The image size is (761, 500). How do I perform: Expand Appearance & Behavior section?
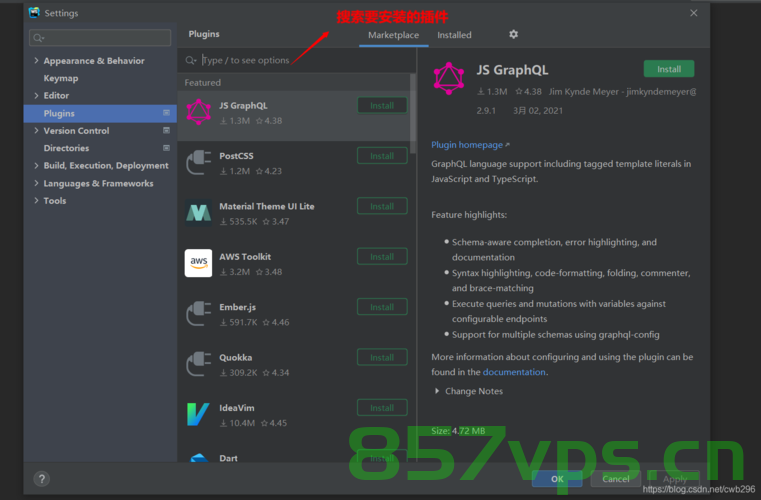click(x=36, y=60)
